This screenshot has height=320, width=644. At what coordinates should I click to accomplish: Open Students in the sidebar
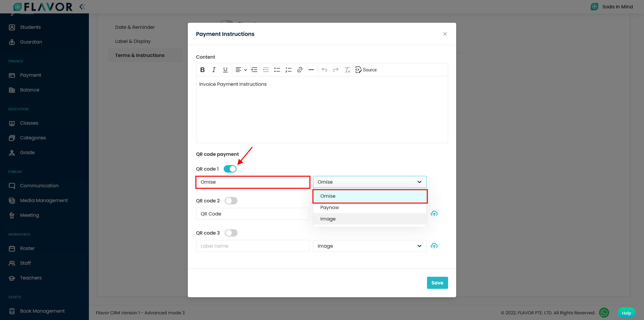30,27
